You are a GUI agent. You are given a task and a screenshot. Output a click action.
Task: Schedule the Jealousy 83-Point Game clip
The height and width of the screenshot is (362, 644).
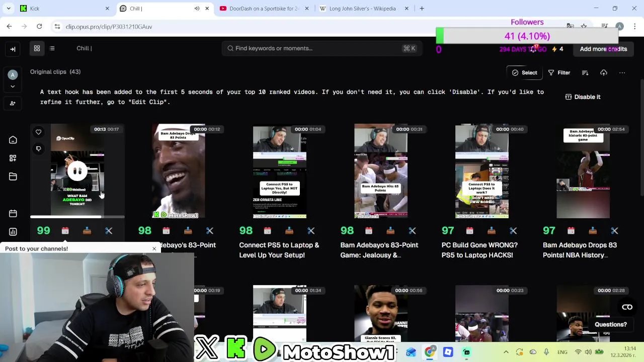[x=368, y=231]
